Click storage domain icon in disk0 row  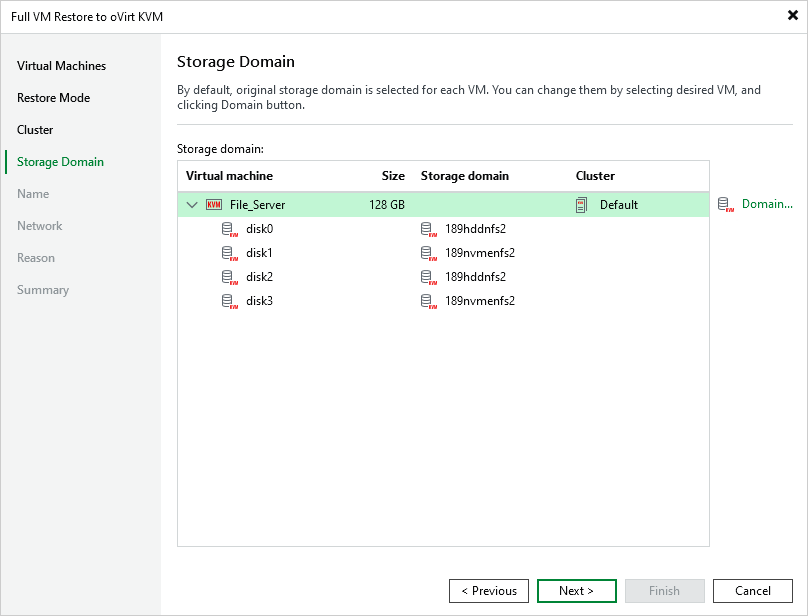(429, 229)
